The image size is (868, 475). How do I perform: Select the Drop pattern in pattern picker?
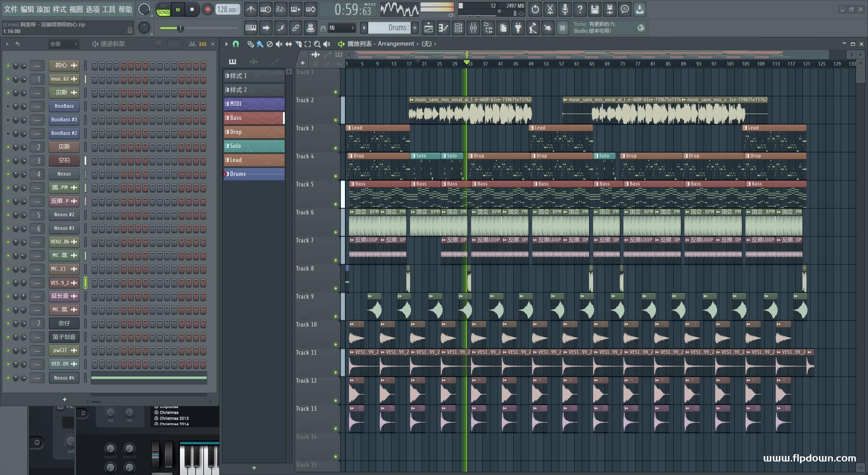click(x=254, y=132)
